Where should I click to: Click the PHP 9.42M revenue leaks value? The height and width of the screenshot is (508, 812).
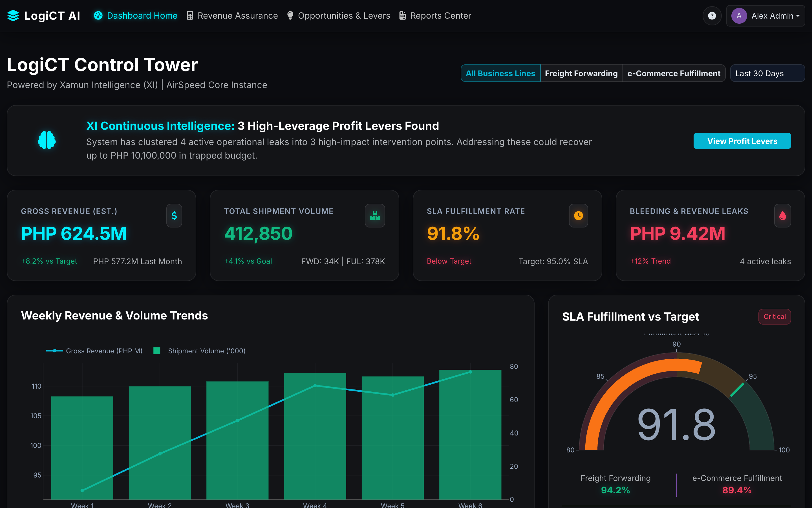[678, 233]
